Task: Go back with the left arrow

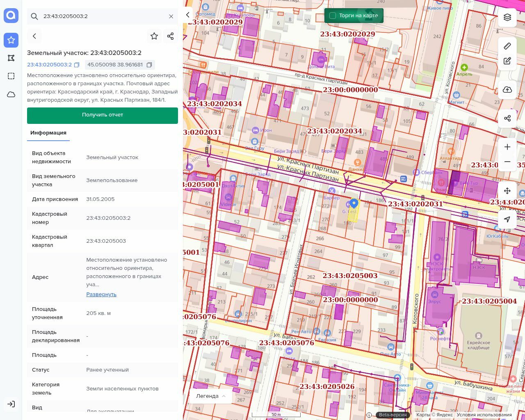Action: point(34,36)
